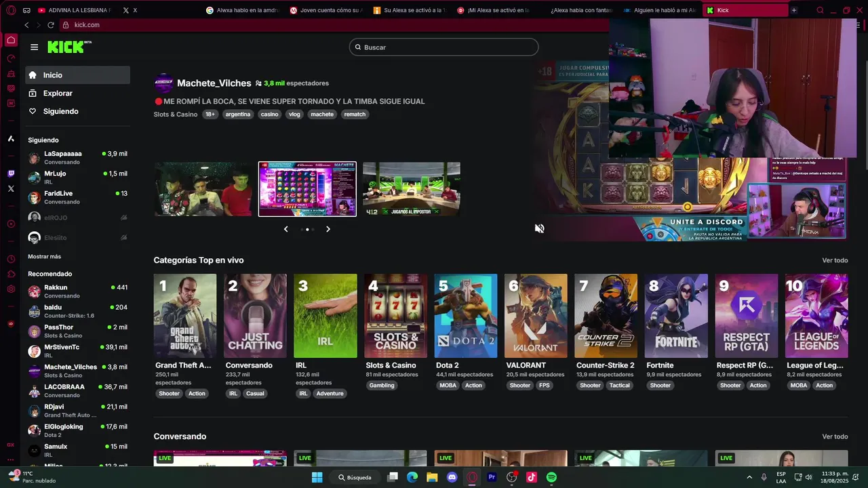Expand Mostrar más in Siguiendo list
The width and height of the screenshot is (868, 488).
click(x=44, y=257)
